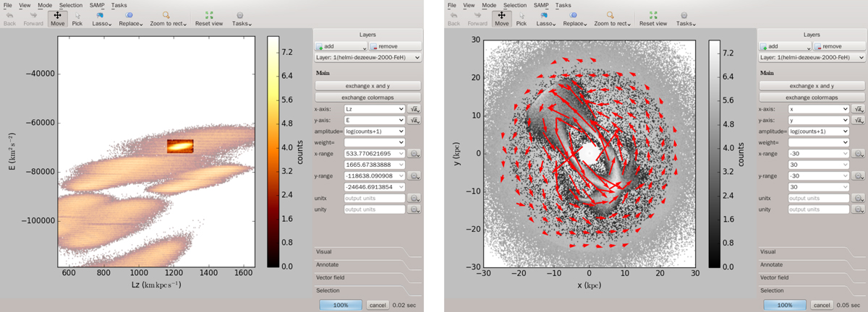868x312 pixels.
Task: Click Back arrow in right window toolbar
Action: click(454, 18)
